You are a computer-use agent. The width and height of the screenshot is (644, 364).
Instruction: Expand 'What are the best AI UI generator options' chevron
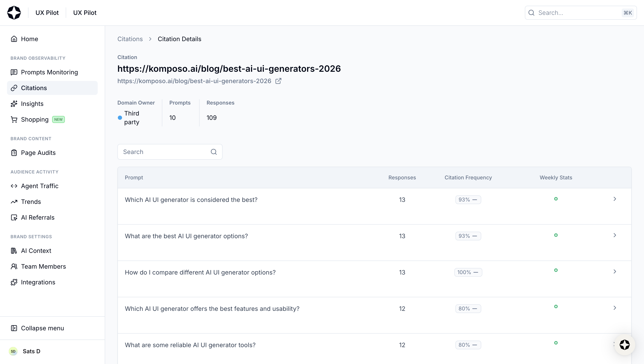click(615, 235)
